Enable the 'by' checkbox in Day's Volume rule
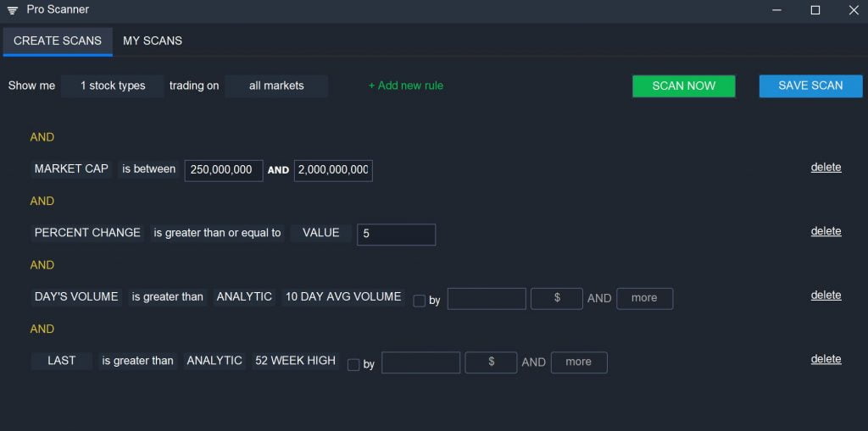The image size is (868, 431). [x=419, y=301]
